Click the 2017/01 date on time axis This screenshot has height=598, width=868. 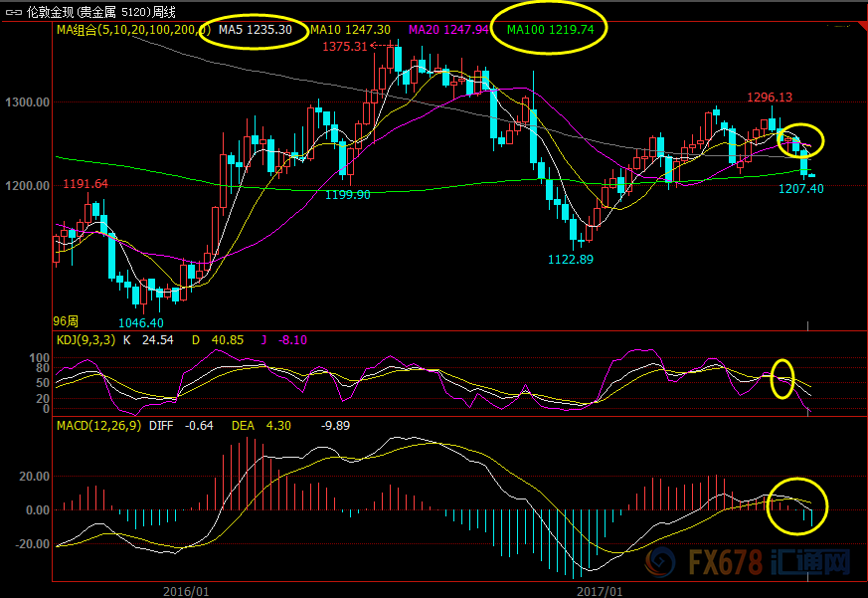coord(600,590)
